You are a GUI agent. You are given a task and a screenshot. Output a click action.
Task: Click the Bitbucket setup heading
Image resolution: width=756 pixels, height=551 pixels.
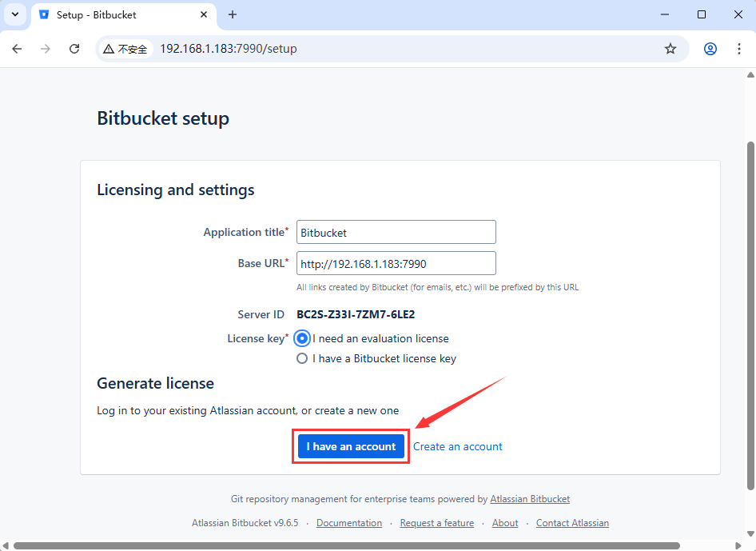pyautogui.click(x=163, y=118)
